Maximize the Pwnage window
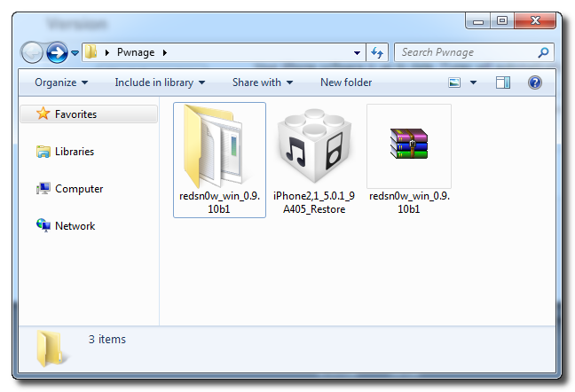Image resolution: width=575 pixels, height=392 pixels. pyautogui.click(x=502, y=21)
